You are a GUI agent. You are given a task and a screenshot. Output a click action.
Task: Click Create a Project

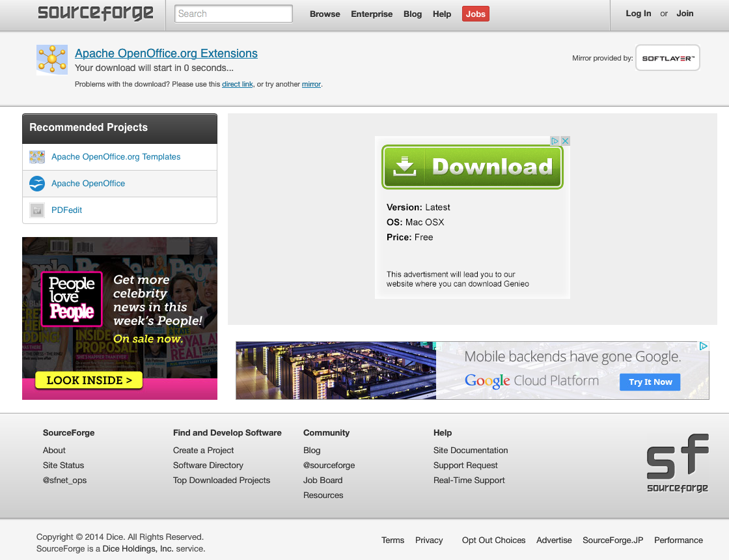[x=203, y=450]
